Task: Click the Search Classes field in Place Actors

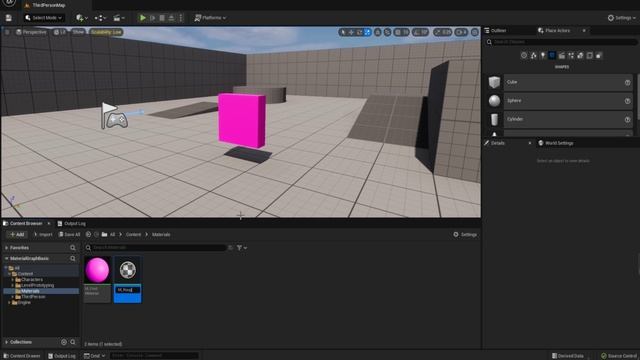Action: [562, 42]
